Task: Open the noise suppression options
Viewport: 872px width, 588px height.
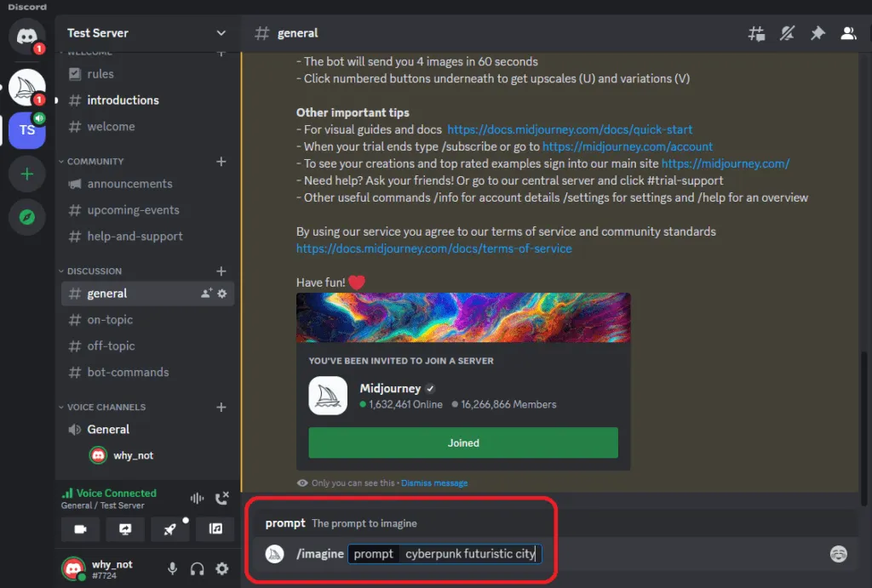Action: coord(197,498)
